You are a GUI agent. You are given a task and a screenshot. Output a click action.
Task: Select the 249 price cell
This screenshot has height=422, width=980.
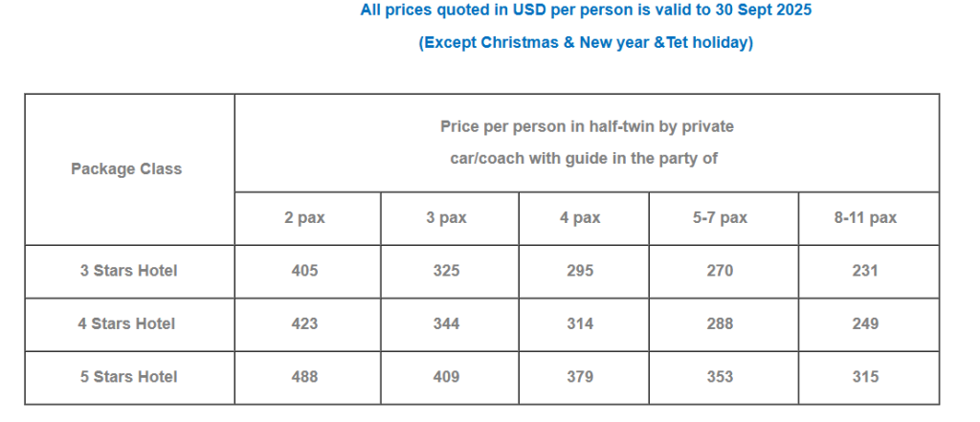(865, 324)
